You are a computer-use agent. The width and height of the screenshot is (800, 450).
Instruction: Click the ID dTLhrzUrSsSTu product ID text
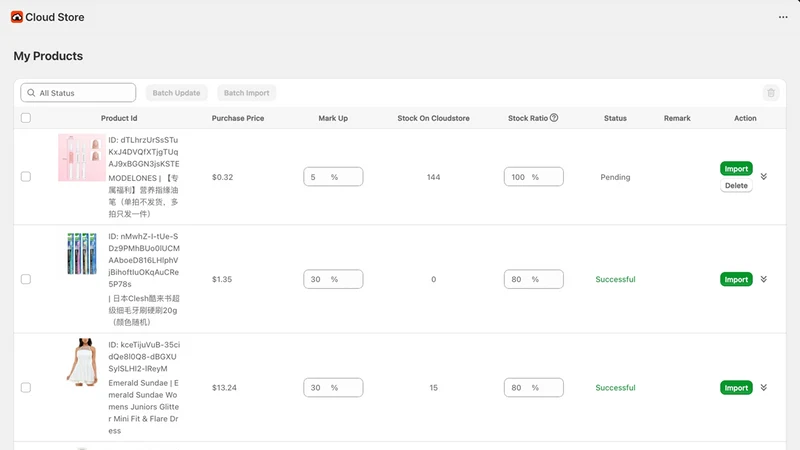tap(143, 152)
